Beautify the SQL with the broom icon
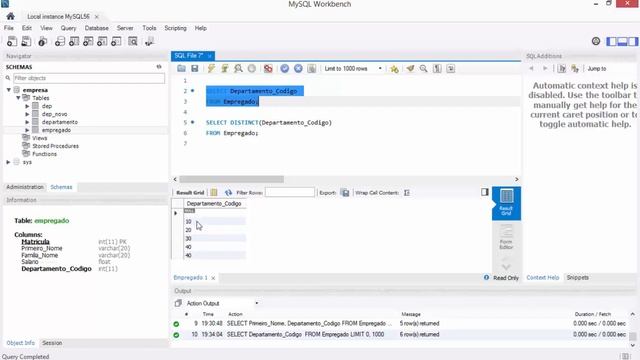 pos(410,69)
